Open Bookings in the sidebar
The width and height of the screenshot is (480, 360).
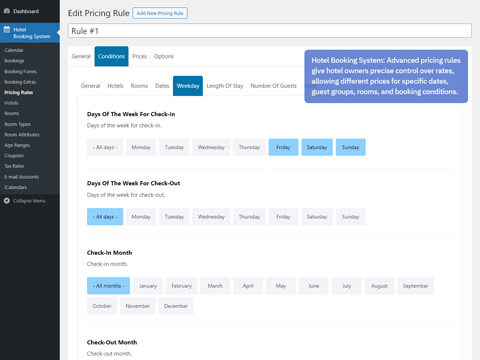click(14, 61)
